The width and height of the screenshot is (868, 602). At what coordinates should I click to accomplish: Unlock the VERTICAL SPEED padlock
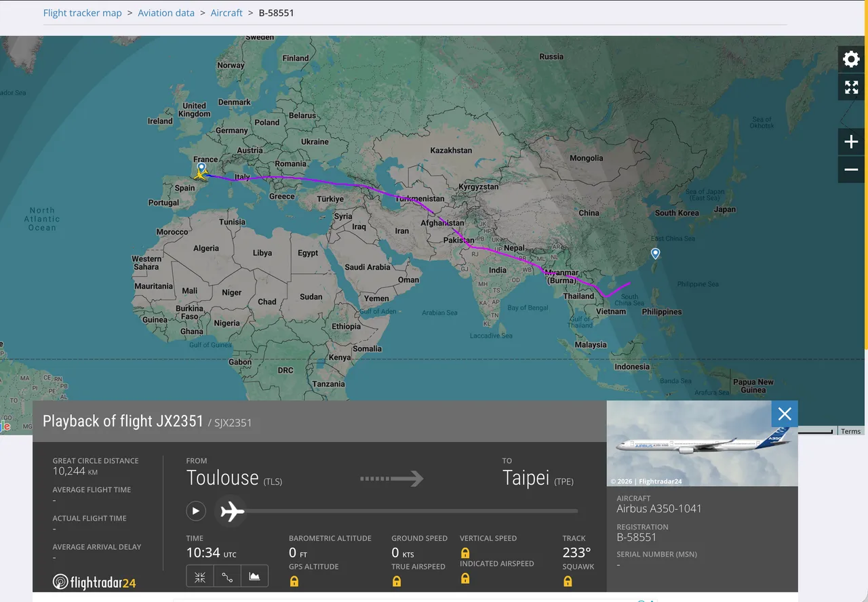(465, 553)
